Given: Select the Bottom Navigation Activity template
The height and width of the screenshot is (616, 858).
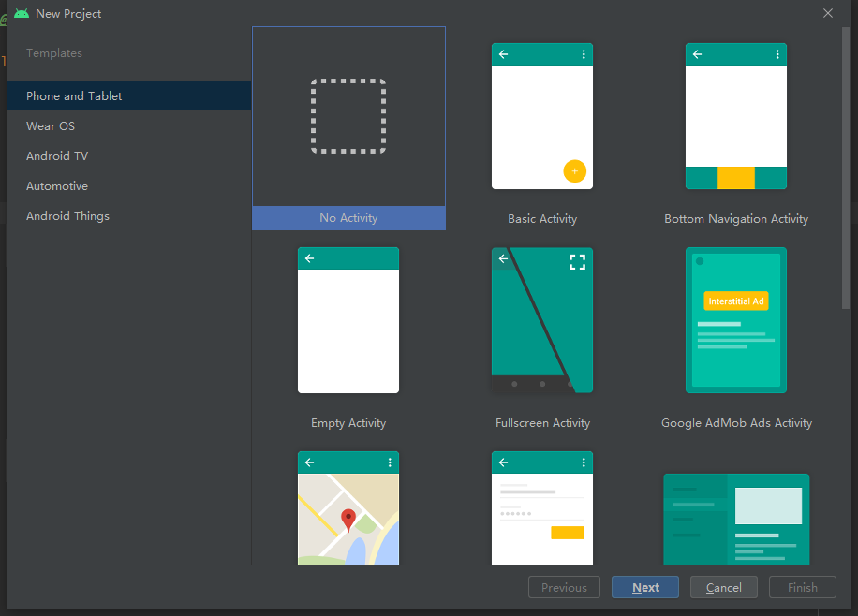Looking at the screenshot, I should [x=736, y=115].
